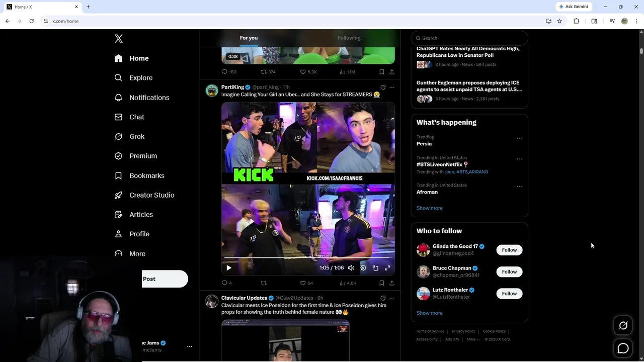
Task: Open Bookmarks in sidebar
Action: (x=139, y=175)
